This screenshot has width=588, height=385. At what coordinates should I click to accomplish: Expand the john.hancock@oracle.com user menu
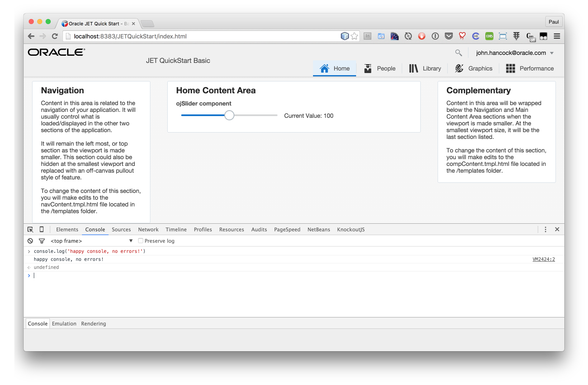pos(515,53)
